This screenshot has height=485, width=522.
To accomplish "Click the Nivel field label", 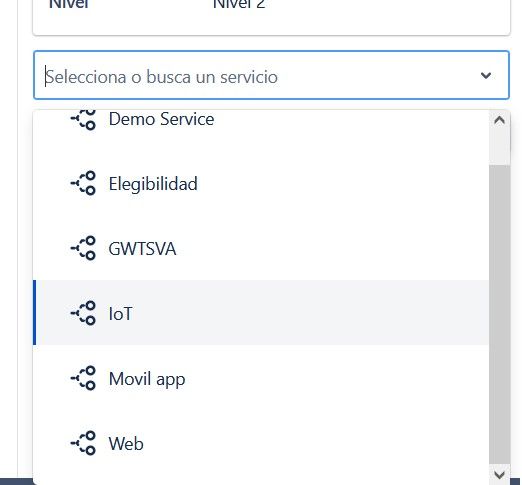I will [69, 4].
